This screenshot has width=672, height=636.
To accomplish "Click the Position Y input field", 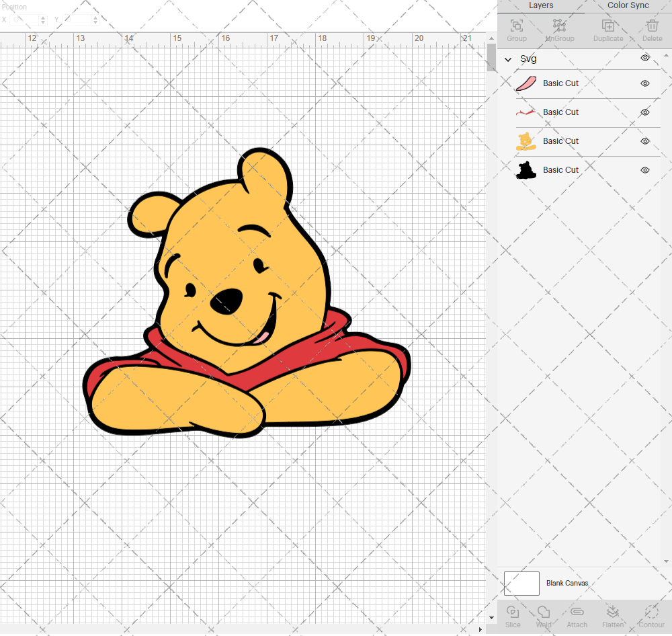I will click(x=77, y=19).
